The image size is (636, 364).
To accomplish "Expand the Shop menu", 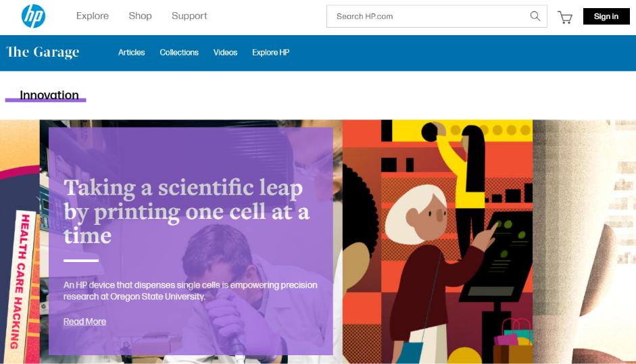I will [140, 16].
